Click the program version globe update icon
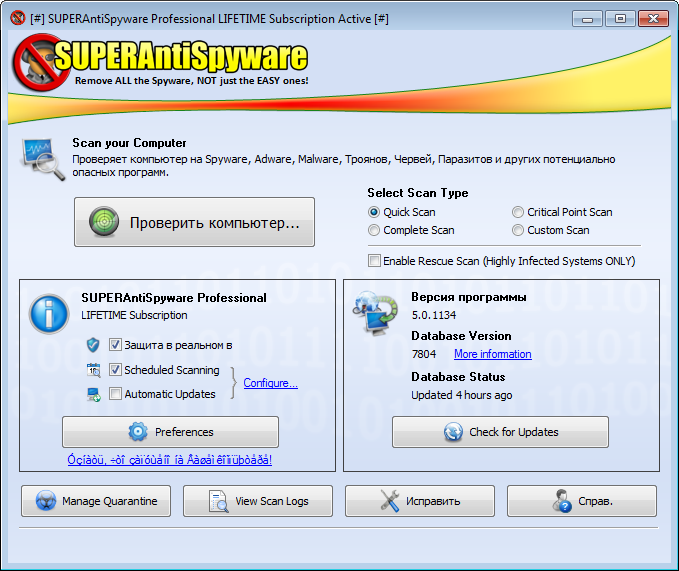Image resolution: width=679 pixels, height=571 pixels. 375,313
